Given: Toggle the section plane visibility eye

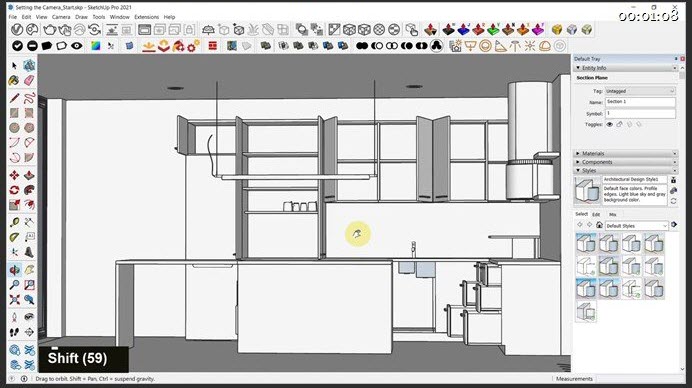Looking at the screenshot, I should point(609,124).
